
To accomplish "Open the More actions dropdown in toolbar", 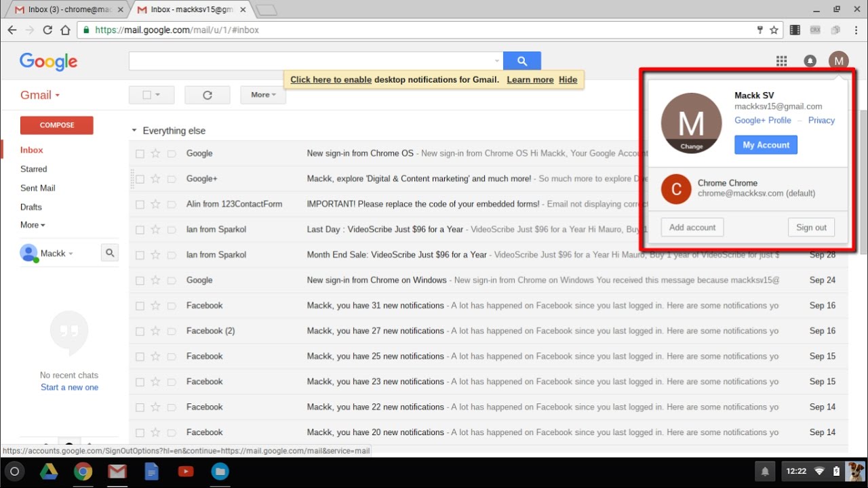I will (x=263, y=95).
